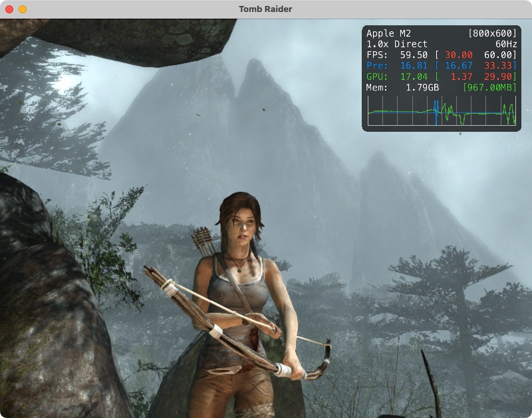Click the "[800x600]" resolution value

[x=492, y=33]
